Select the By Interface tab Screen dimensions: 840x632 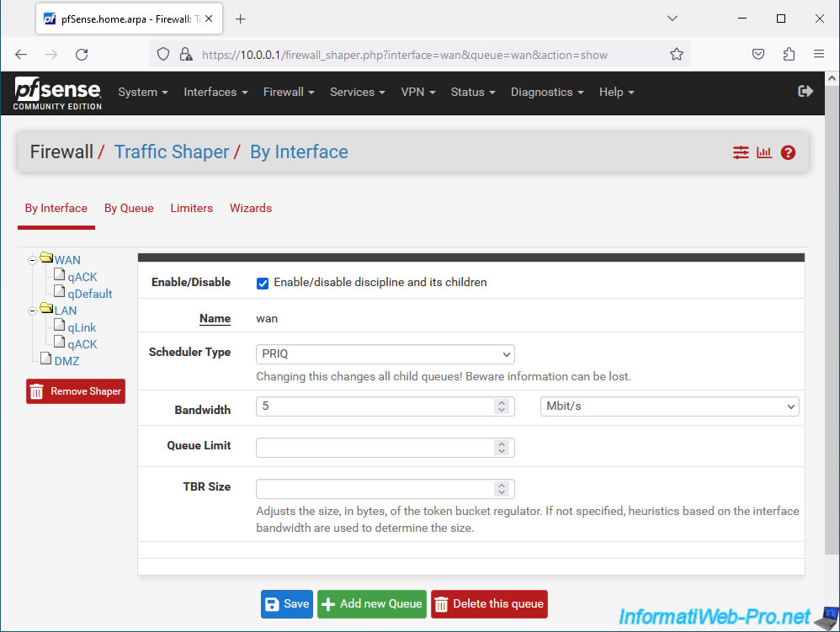pos(56,209)
